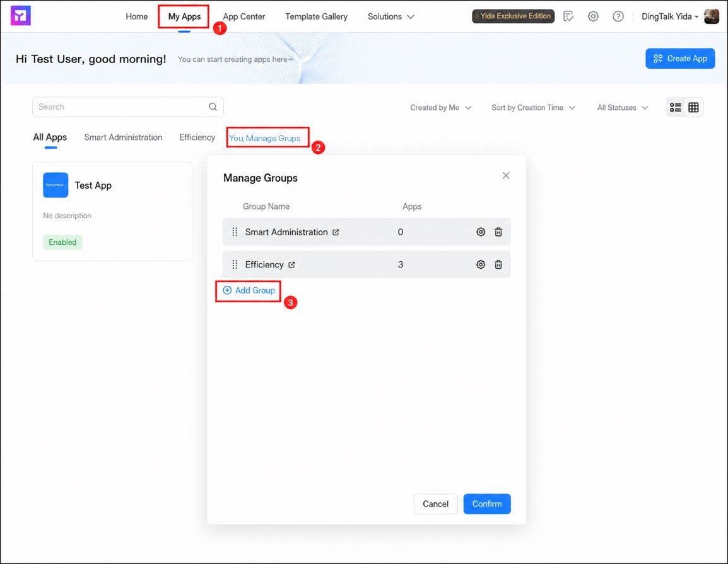Switch to grid view layout
The height and width of the screenshot is (564, 728).
point(693,107)
